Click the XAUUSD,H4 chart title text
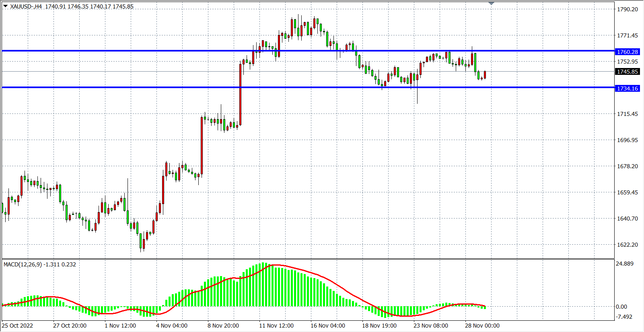Image resolution: width=644 pixels, height=332 pixels. (27, 6)
